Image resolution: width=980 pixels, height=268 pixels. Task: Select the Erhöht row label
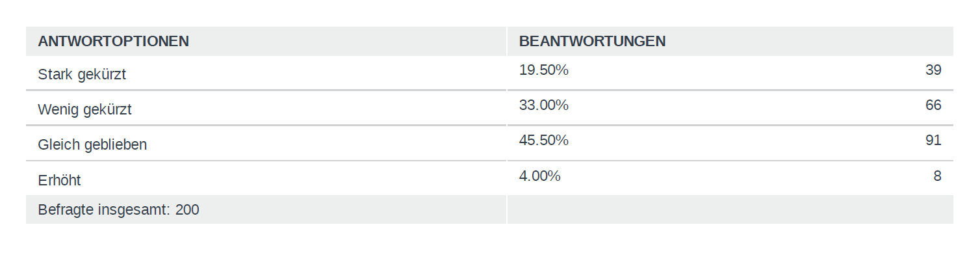click(x=60, y=180)
